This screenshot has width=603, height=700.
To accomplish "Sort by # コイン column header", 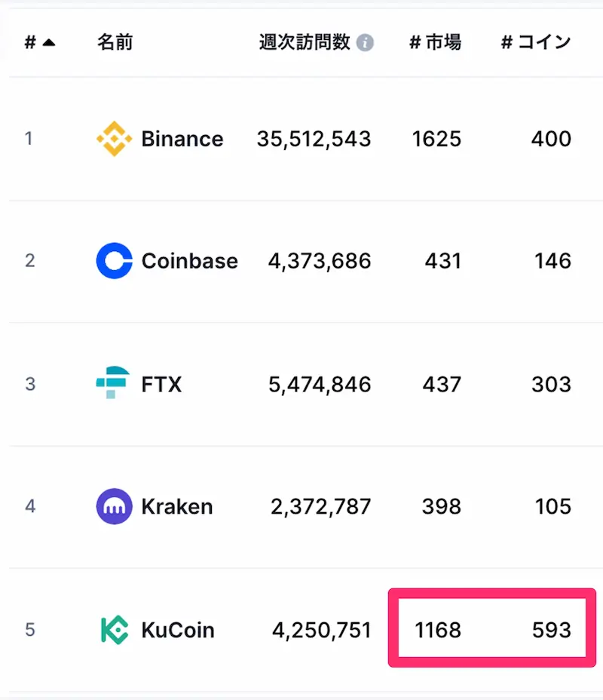I will click(x=536, y=42).
